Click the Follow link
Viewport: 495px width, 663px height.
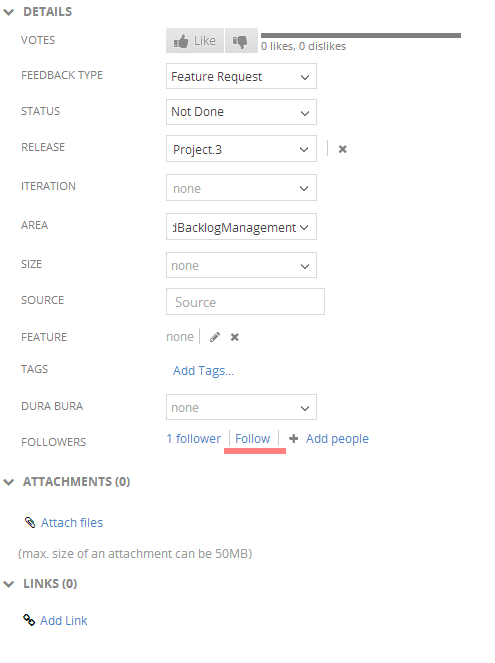252,438
